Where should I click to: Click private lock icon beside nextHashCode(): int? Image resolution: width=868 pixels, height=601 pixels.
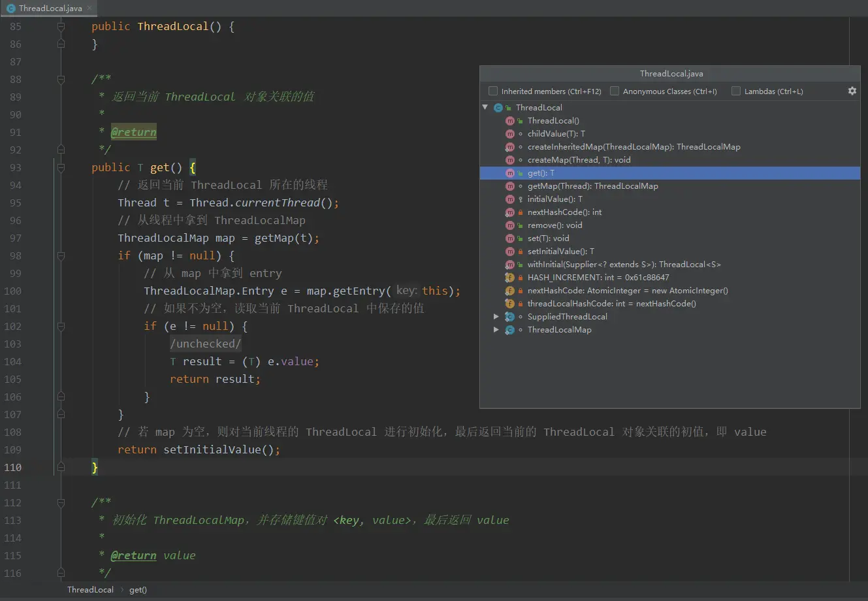[521, 212]
